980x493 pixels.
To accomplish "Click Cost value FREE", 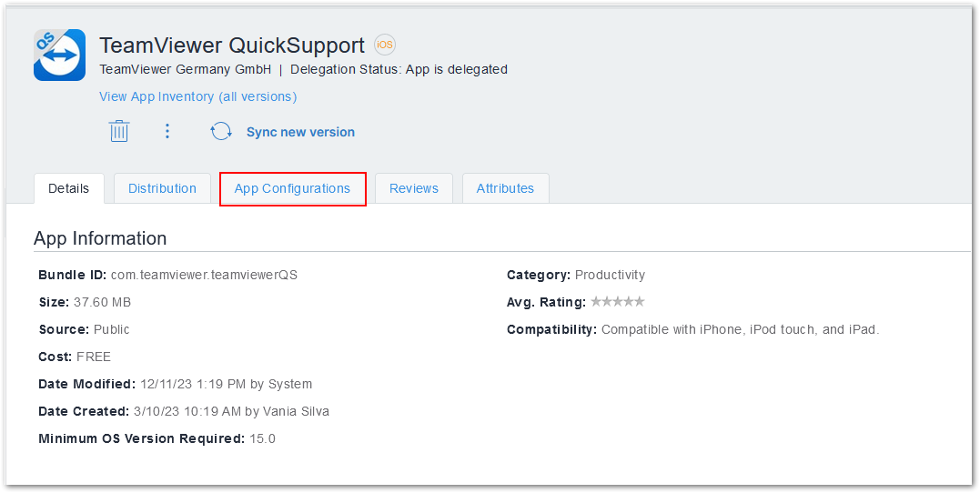I will click(94, 357).
